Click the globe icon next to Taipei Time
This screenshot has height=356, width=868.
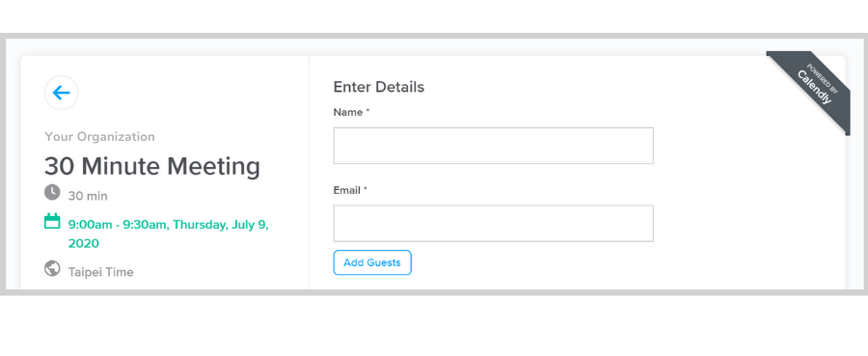[52, 268]
